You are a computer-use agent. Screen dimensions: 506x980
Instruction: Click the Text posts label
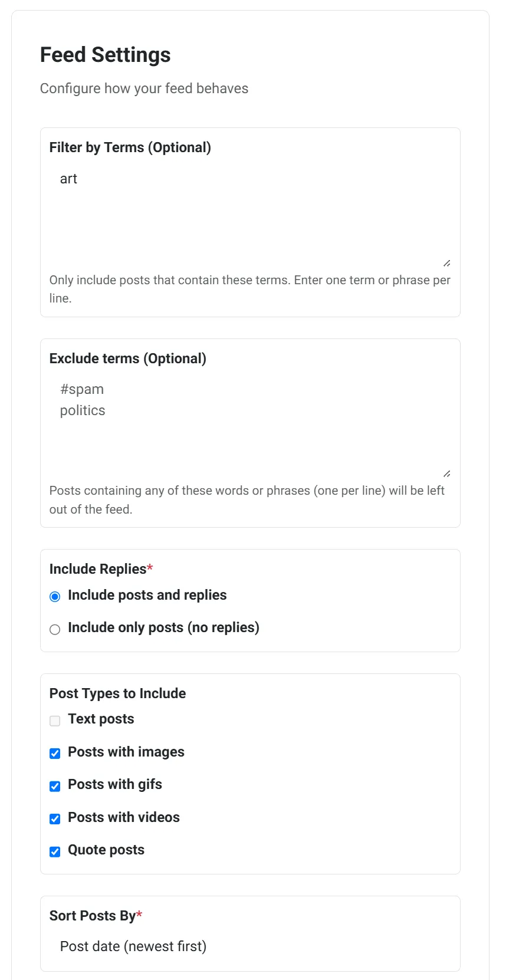(101, 719)
